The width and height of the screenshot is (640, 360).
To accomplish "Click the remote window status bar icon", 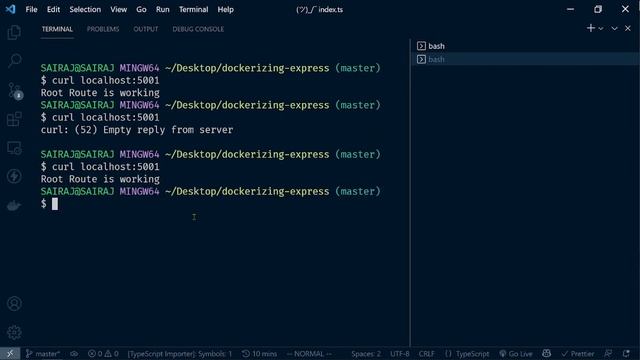I will point(10,353).
